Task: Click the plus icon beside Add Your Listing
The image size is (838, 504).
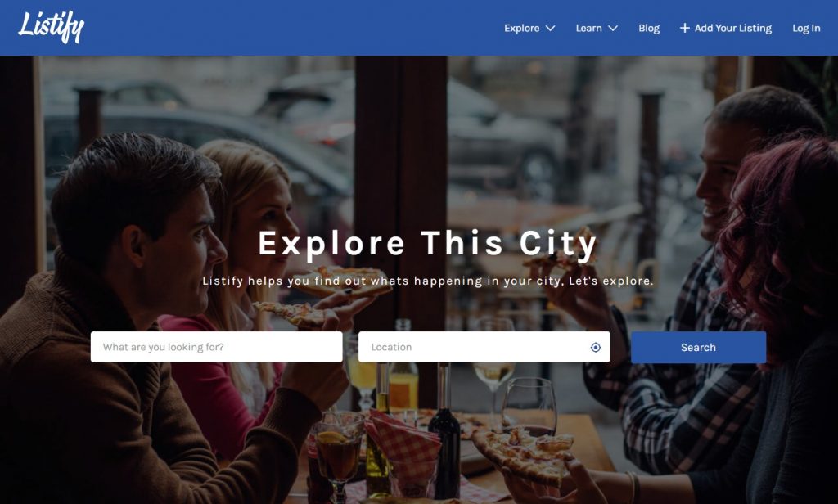Action: [685, 28]
